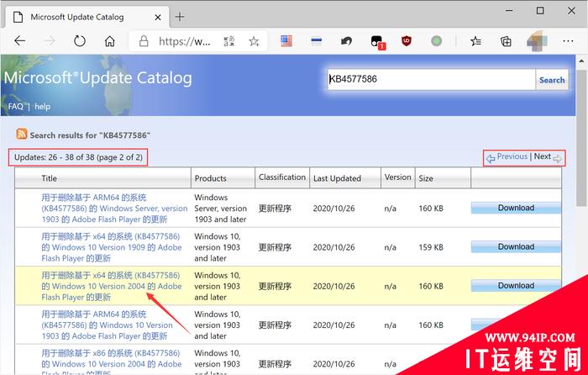The width and height of the screenshot is (588, 375).
Task: Open the user profile avatar
Action: (x=537, y=41)
